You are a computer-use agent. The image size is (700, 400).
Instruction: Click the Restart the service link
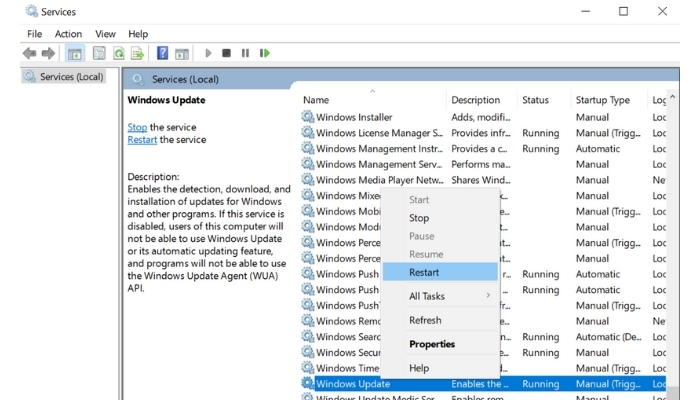pyautogui.click(x=142, y=140)
